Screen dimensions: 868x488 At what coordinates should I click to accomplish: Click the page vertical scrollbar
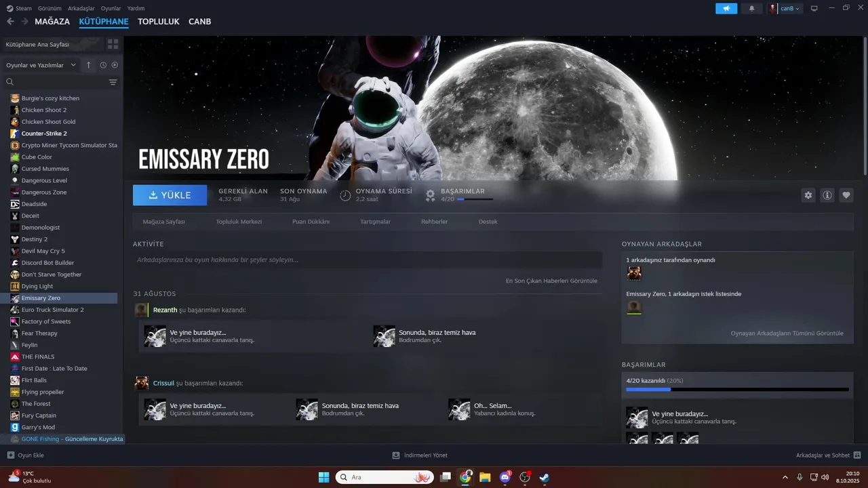click(865, 105)
